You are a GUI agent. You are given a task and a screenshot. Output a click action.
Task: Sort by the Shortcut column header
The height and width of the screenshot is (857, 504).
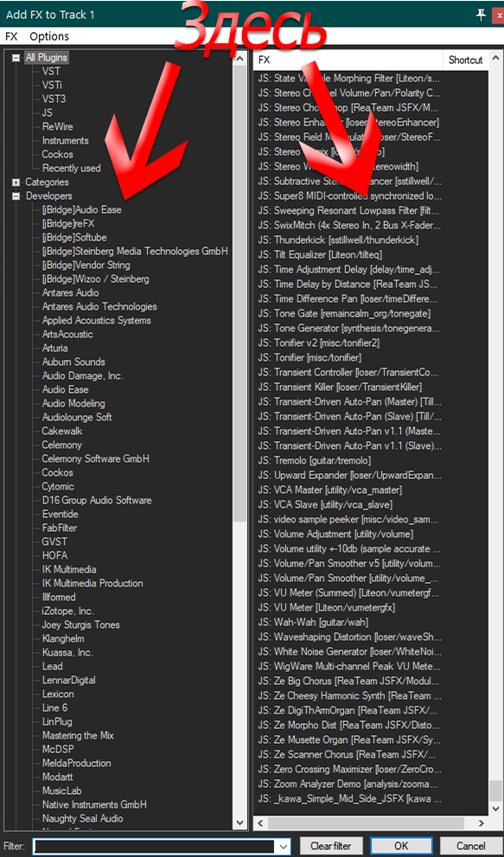[465, 61]
